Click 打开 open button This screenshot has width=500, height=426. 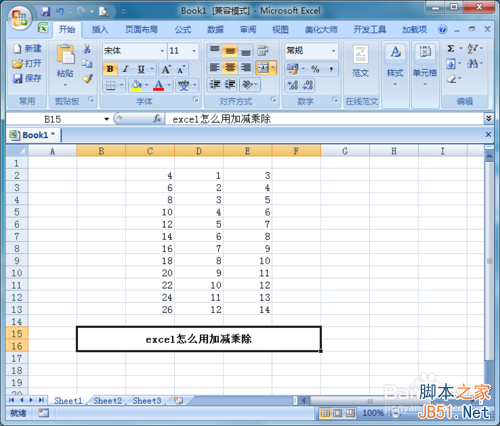tap(27, 63)
